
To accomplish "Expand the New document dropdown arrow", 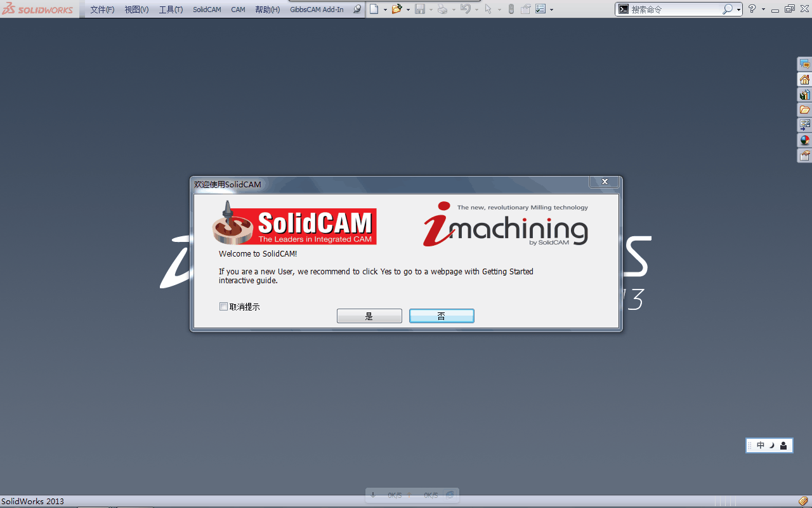I will pos(385,10).
